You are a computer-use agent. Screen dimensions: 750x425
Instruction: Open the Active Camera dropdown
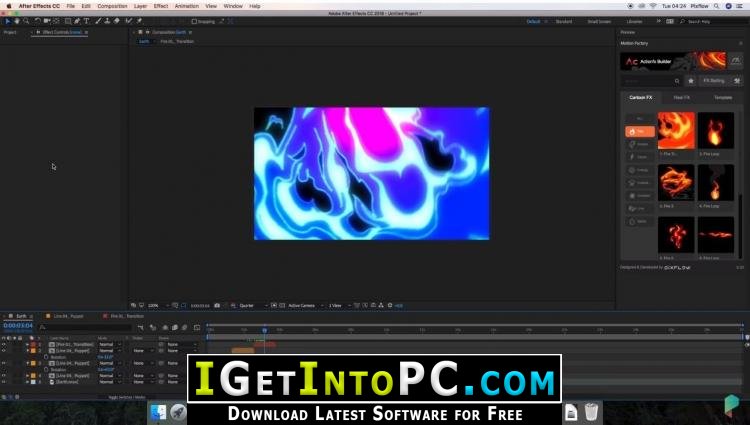click(306, 305)
